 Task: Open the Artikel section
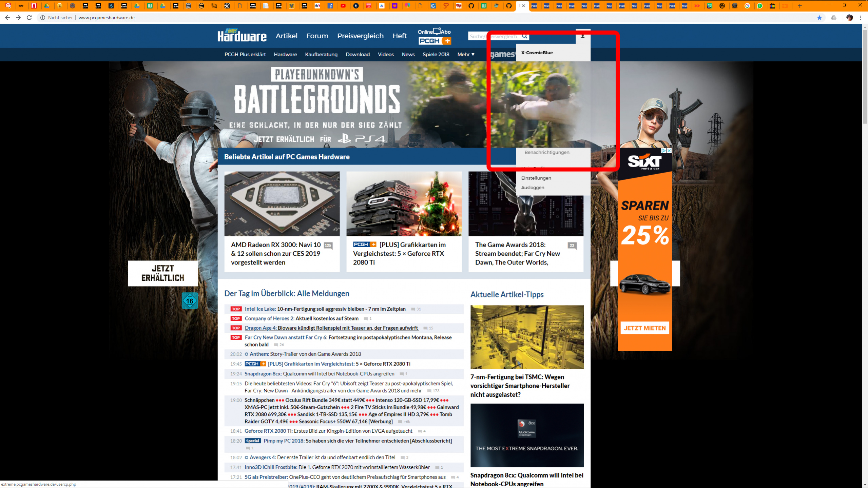coord(286,36)
